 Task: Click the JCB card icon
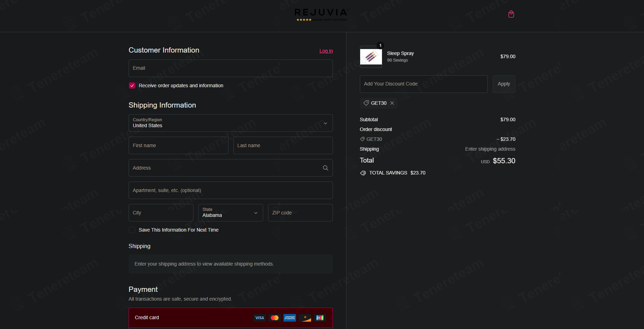coord(320,318)
